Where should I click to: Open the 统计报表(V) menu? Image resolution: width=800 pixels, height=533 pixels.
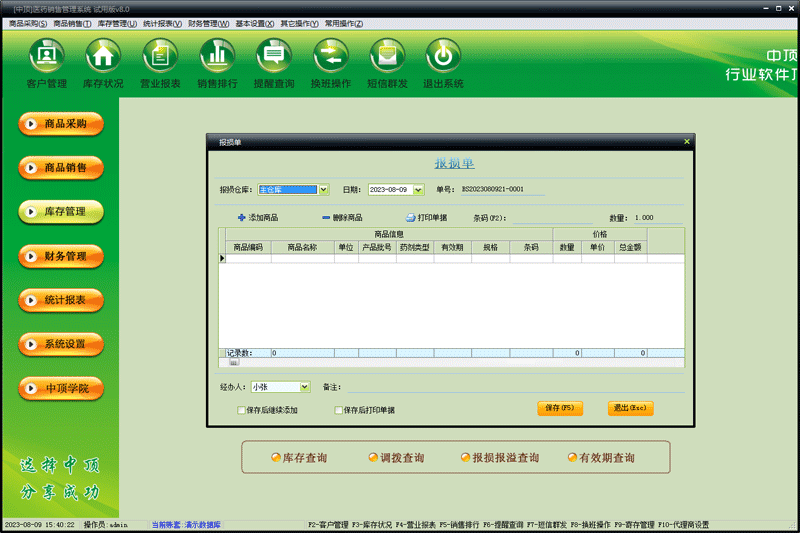coord(162,24)
